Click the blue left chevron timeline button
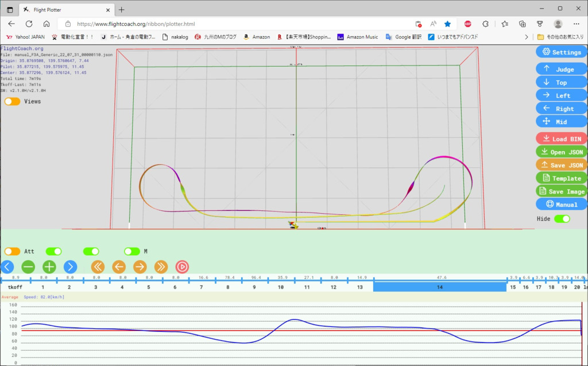 tap(7, 267)
